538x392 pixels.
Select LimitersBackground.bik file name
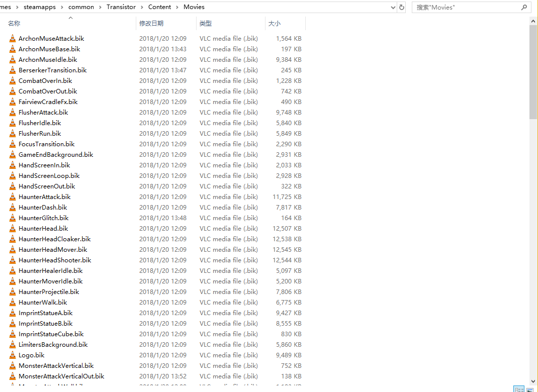tap(53, 345)
